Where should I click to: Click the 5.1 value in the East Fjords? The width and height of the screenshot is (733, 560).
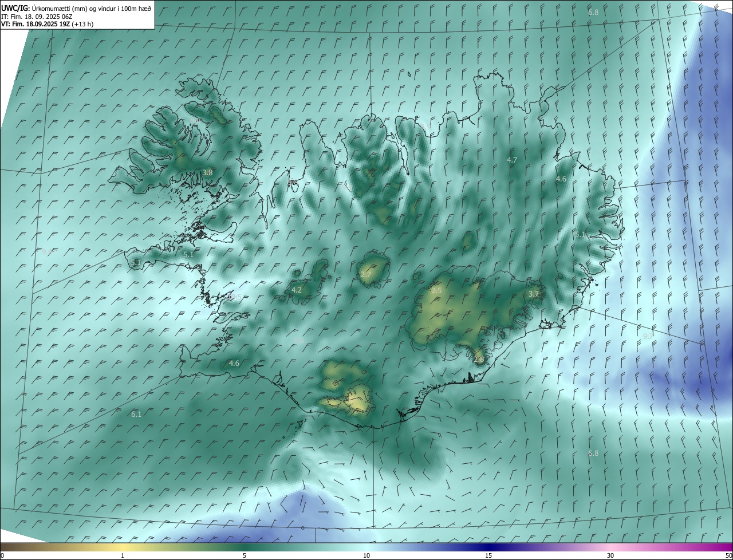click(x=580, y=235)
